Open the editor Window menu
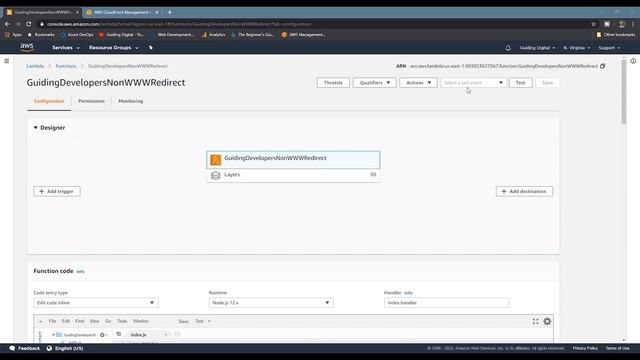This screenshot has width=640, height=360. click(x=140, y=321)
